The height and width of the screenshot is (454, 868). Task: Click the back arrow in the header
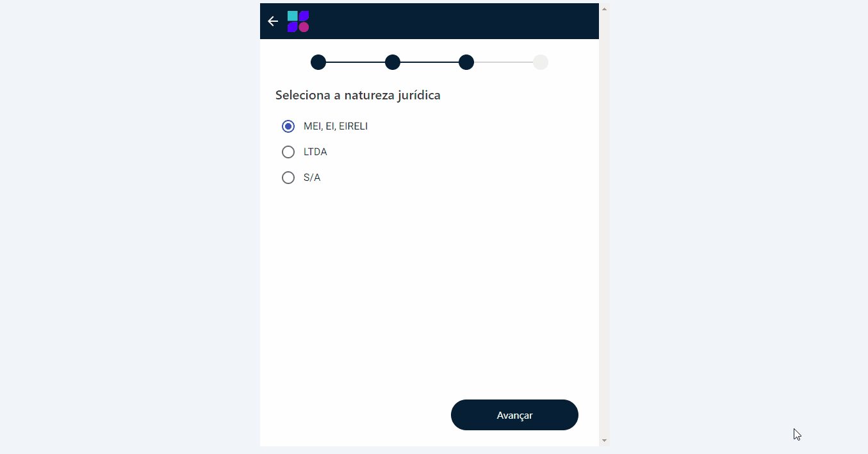[272, 21]
